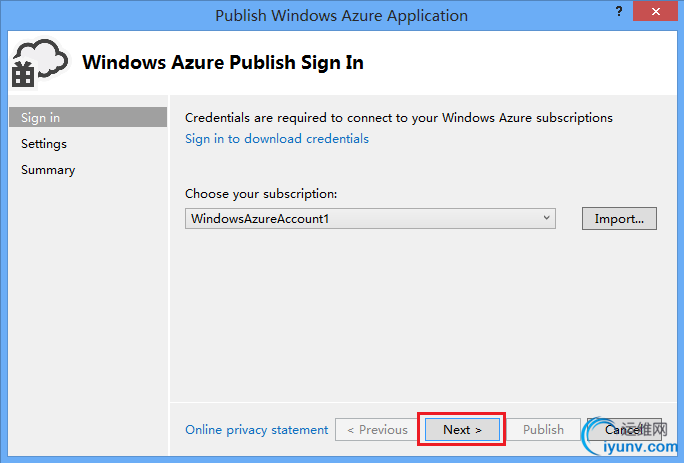Click the Import... button

click(x=619, y=219)
